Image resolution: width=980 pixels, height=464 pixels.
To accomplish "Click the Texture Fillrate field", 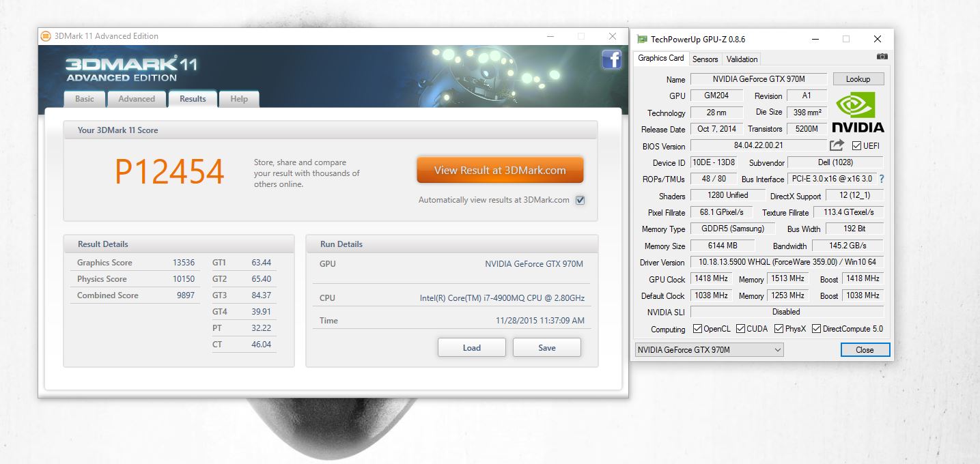I will (849, 212).
